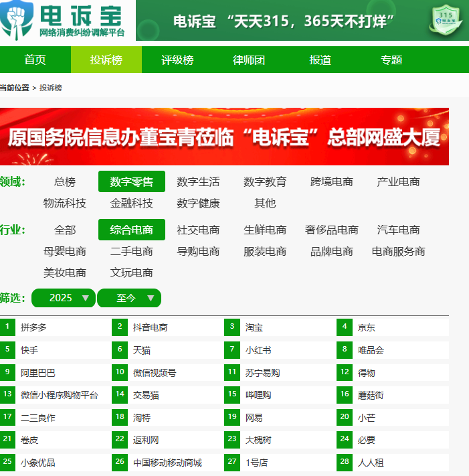
Task: Go to 首页 in the navigation bar
Action: (35, 60)
